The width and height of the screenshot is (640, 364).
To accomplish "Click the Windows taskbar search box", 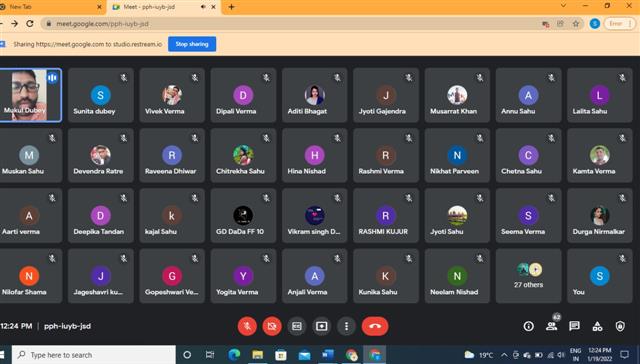I will [x=94, y=355].
